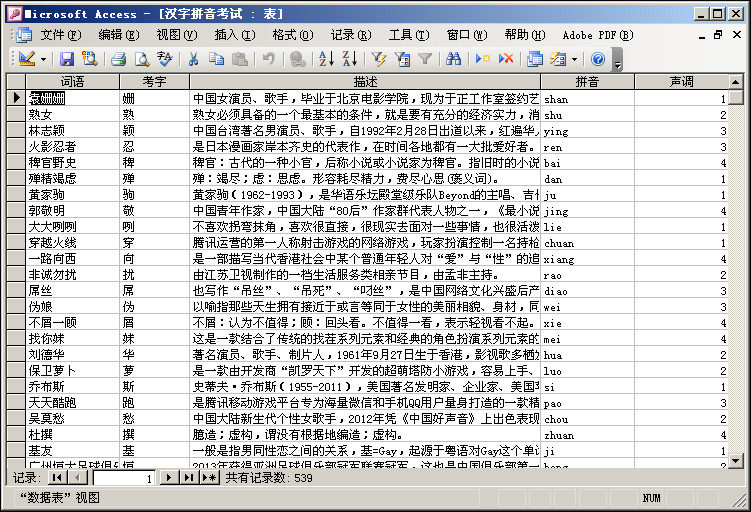751x512 pixels.
Task: Click the cell 火影忍者
Action: (73, 147)
